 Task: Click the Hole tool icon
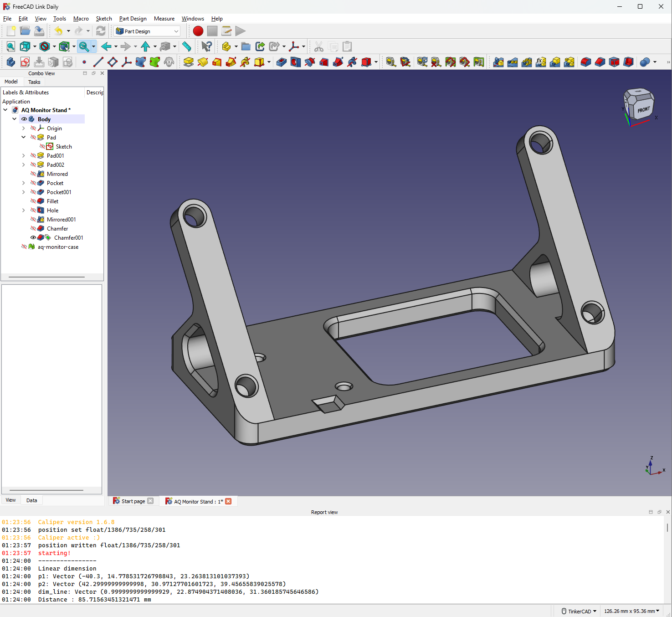(296, 62)
